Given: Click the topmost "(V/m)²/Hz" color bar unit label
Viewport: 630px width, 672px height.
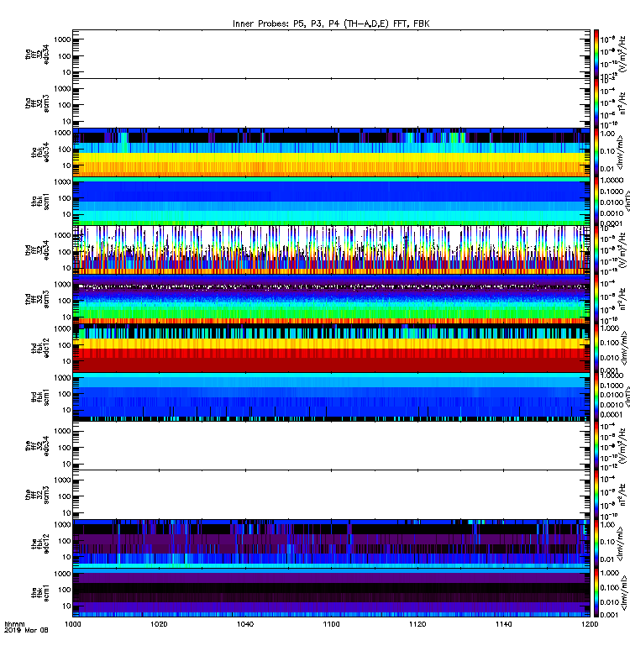Looking at the screenshot, I should pos(623,54).
